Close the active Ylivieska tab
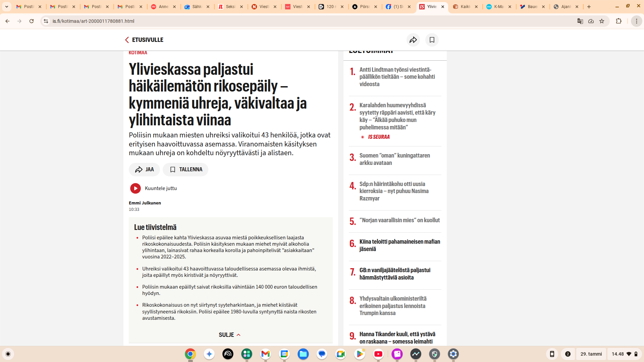The image size is (644, 362). coord(443,7)
